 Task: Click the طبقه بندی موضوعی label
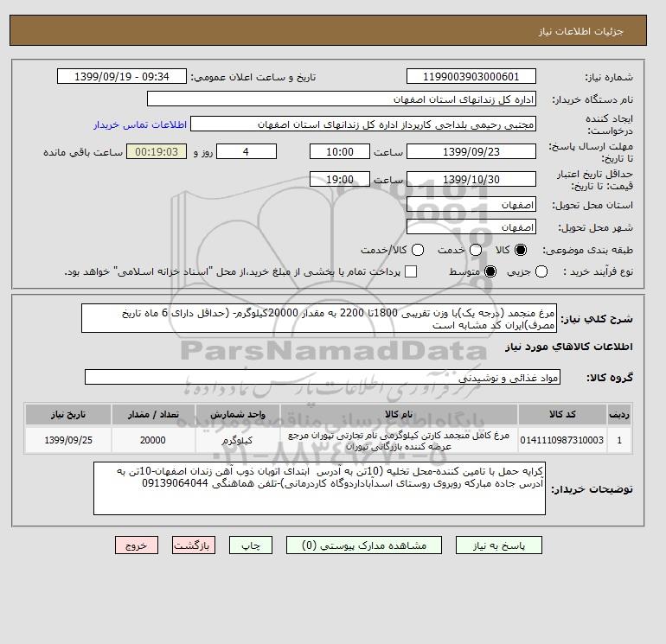pyautogui.click(x=588, y=251)
